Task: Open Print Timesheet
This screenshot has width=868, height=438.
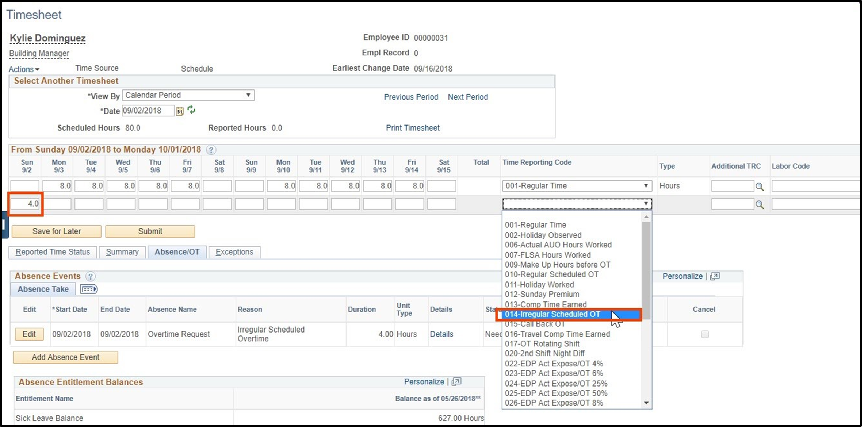Action: (x=413, y=128)
